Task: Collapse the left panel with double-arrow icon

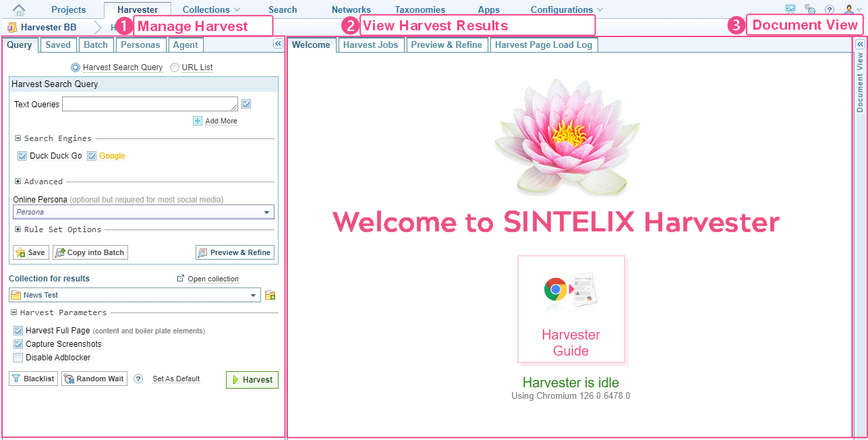Action: point(277,44)
